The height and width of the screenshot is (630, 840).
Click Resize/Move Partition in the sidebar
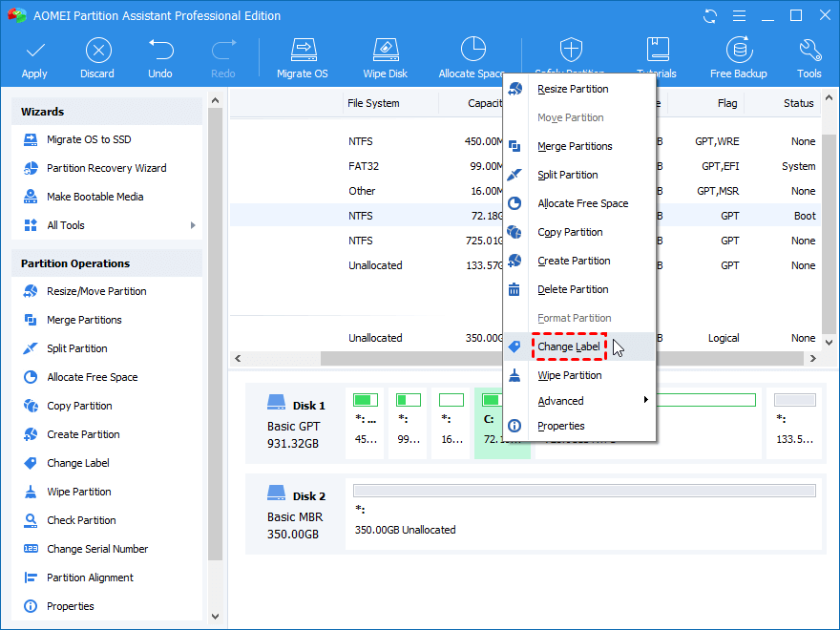[x=96, y=291]
